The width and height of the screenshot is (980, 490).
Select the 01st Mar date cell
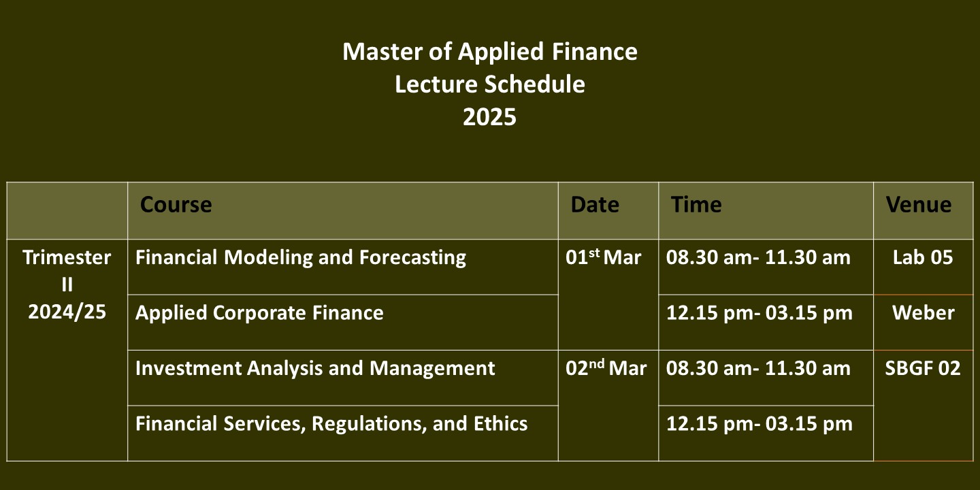pyautogui.click(x=604, y=259)
